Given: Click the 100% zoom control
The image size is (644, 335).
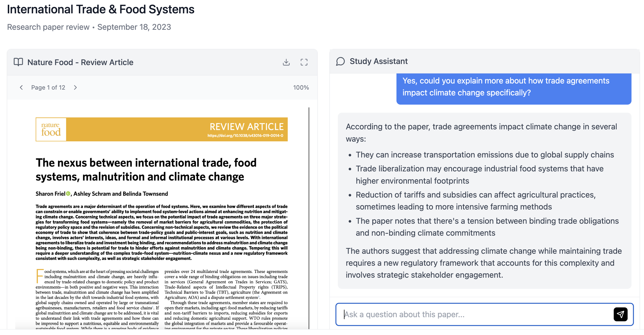Looking at the screenshot, I should 301,87.
